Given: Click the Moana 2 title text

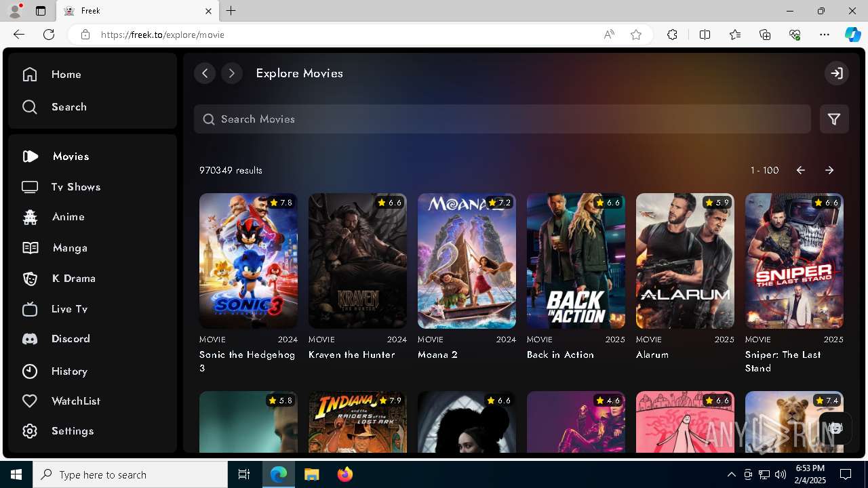Looking at the screenshot, I should point(438,354).
